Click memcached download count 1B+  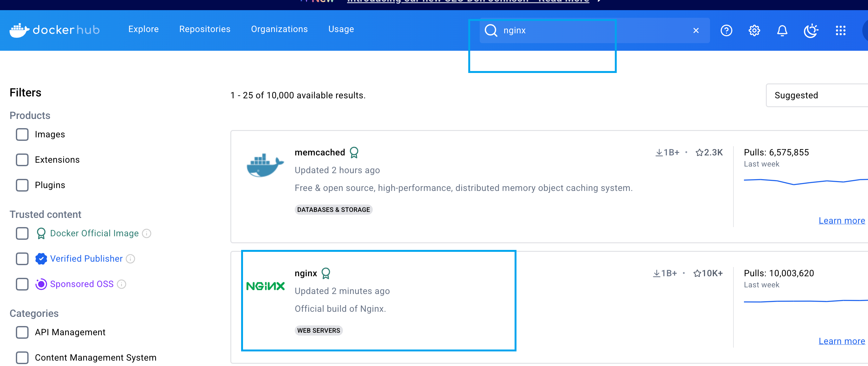(x=667, y=153)
